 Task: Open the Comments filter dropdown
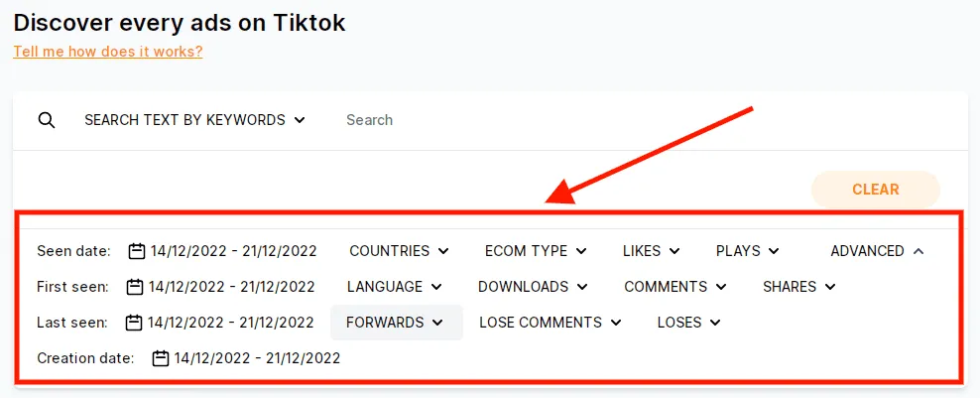(675, 287)
